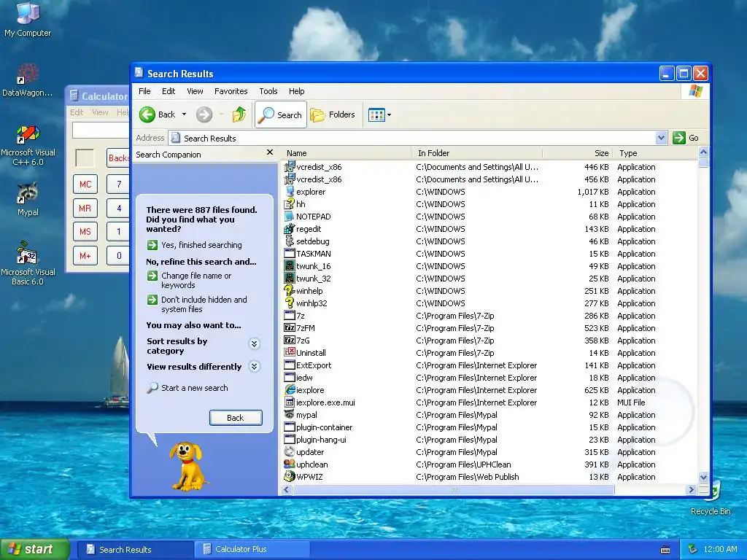Click the Start button
Viewport: 747px width, 560px height.
pos(34,550)
